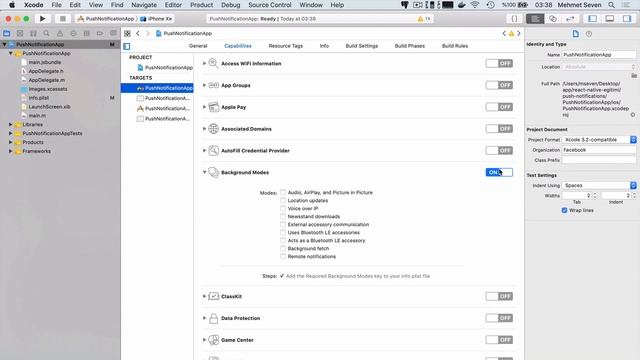640x360 pixels.
Task: Show the Version editor
Action: click(x=570, y=19)
